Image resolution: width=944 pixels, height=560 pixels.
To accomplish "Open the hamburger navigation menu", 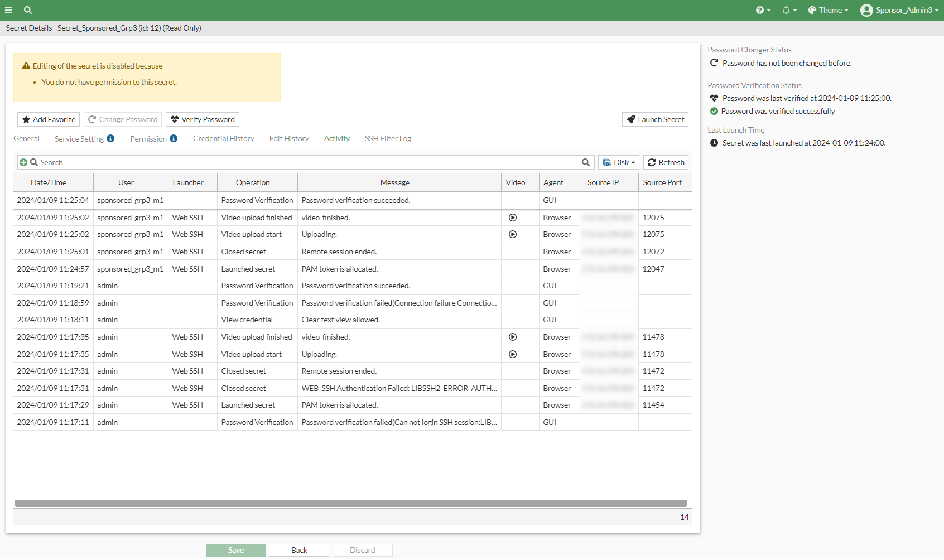I will point(8,10).
